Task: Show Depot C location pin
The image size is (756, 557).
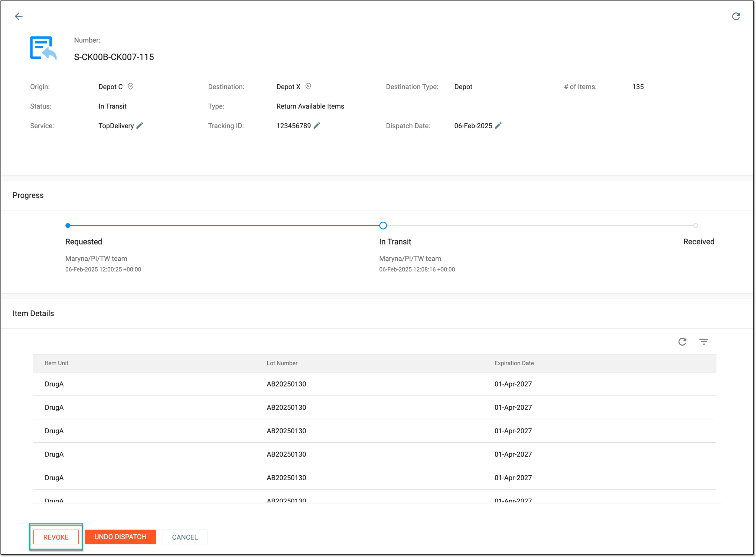Action: [x=131, y=86]
